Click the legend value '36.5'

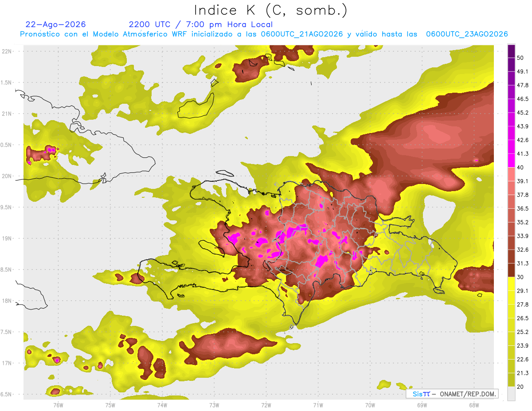(x=523, y=208)
